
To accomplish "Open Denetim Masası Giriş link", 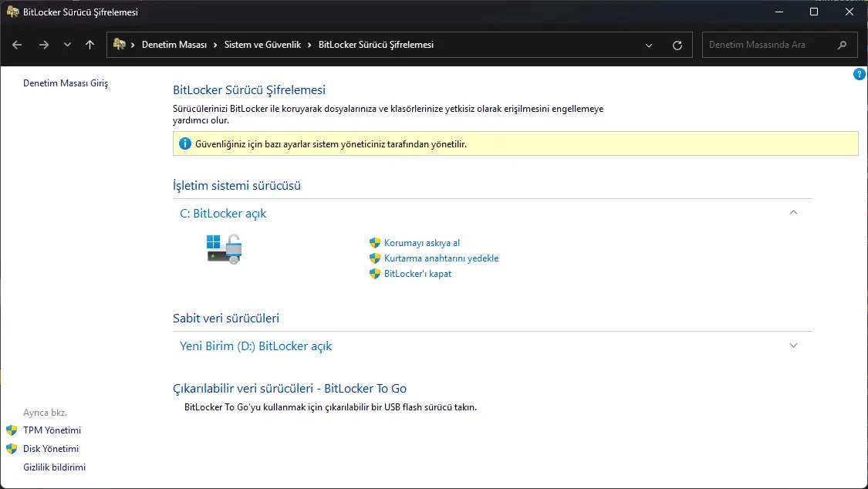I will pyautogui.click(x=66, y=83).
